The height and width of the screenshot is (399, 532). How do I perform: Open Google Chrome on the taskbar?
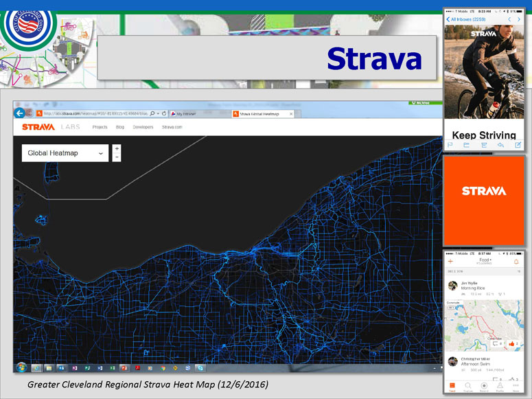(x=163, y=368)
